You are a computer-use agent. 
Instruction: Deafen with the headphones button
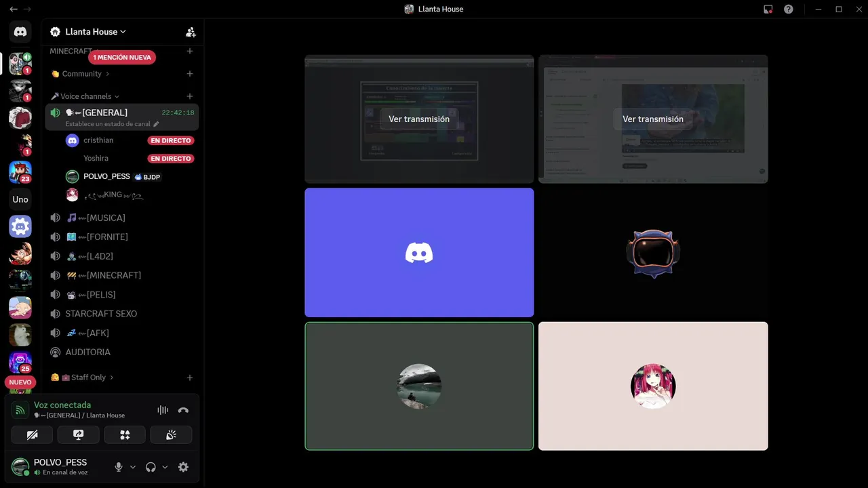coord(151,467)
